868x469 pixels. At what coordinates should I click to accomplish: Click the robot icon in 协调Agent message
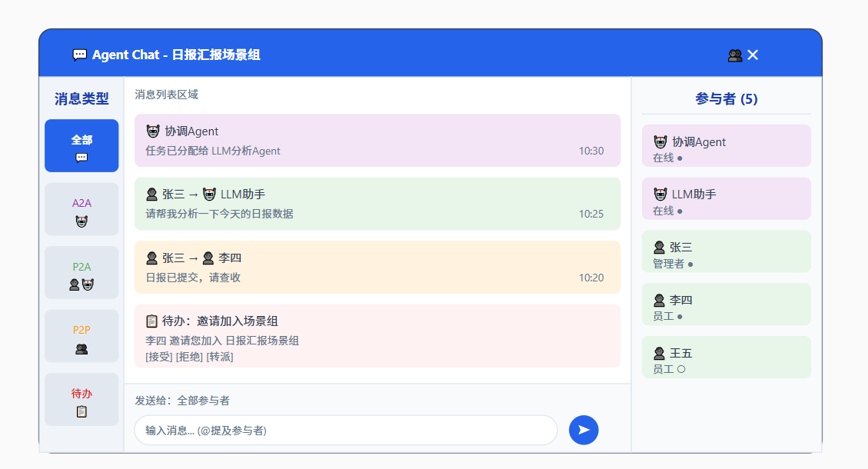153,131
